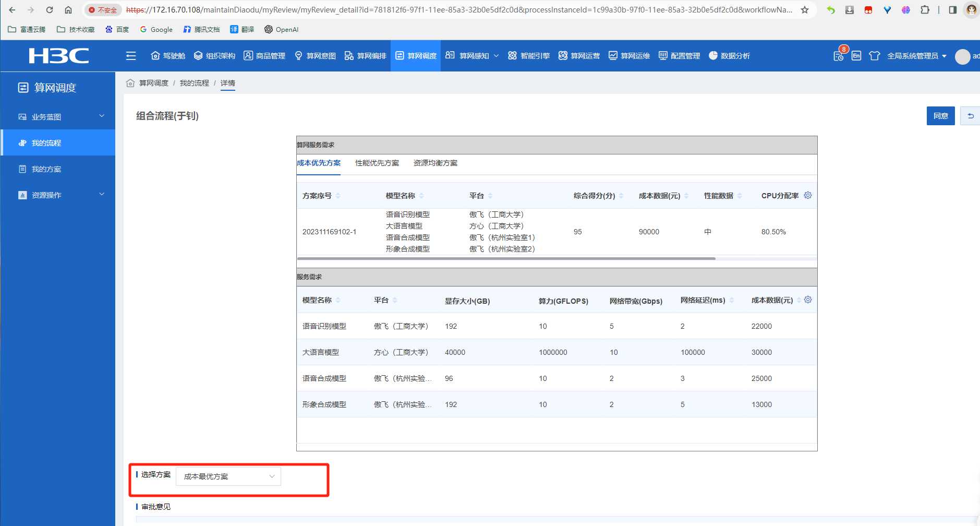Select plan number 202311169102-1
Image resolution: width=980 pixels, height=526 pixels.
330,232
